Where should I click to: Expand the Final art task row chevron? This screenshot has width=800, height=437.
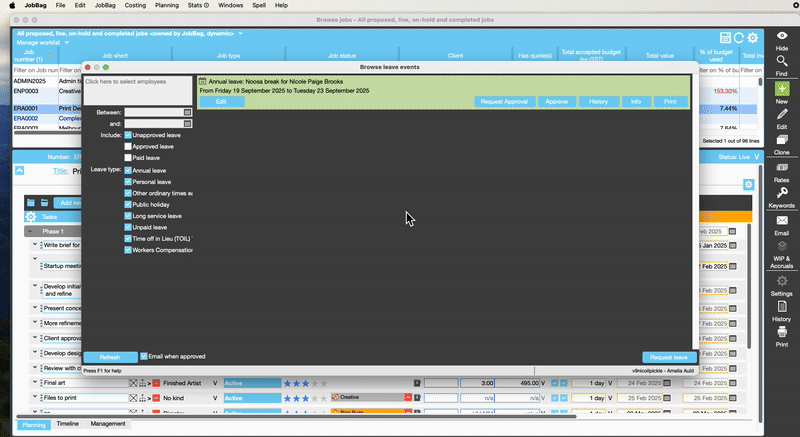(x=35, y=382)
